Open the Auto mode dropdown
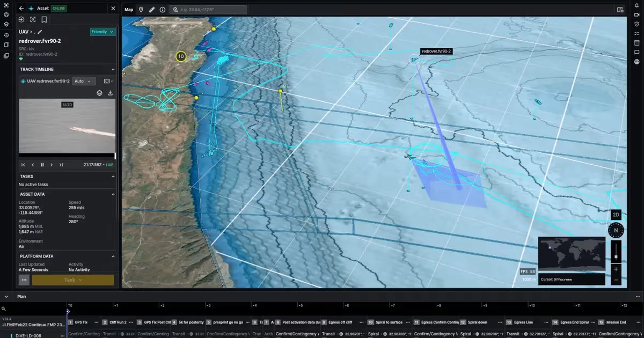 84,81
